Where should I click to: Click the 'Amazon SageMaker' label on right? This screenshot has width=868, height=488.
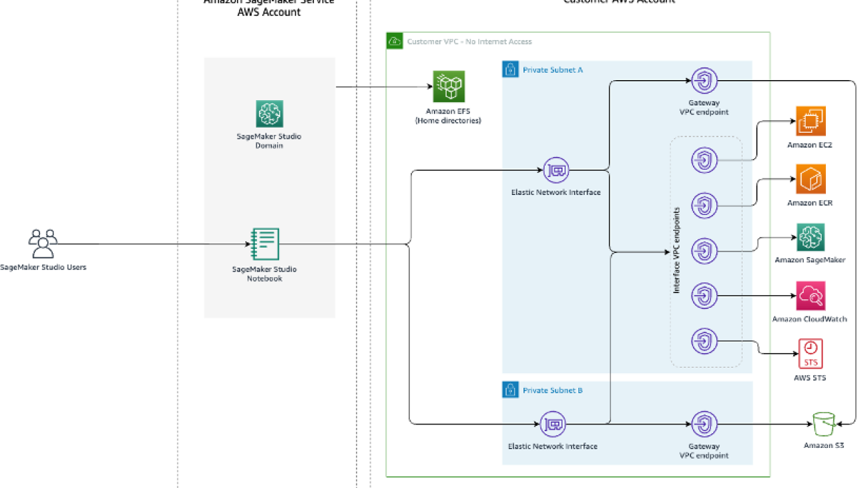pyautogui.click(x=810, y=260)
